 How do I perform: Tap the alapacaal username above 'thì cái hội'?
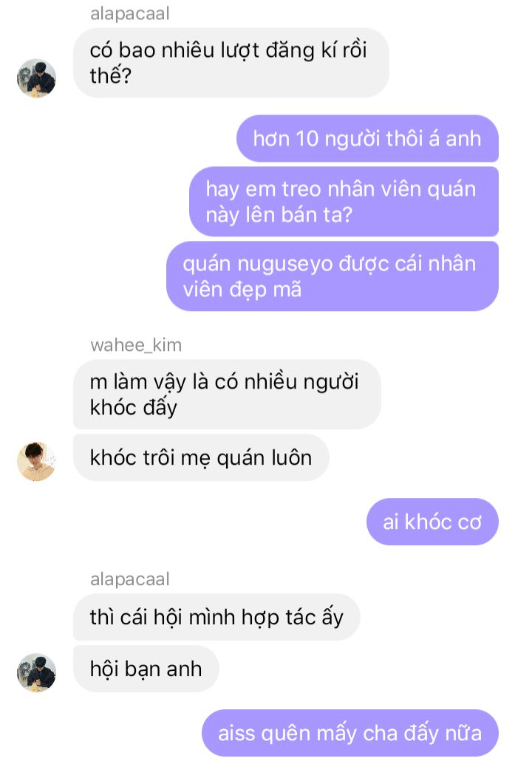(x=129, y=579)
